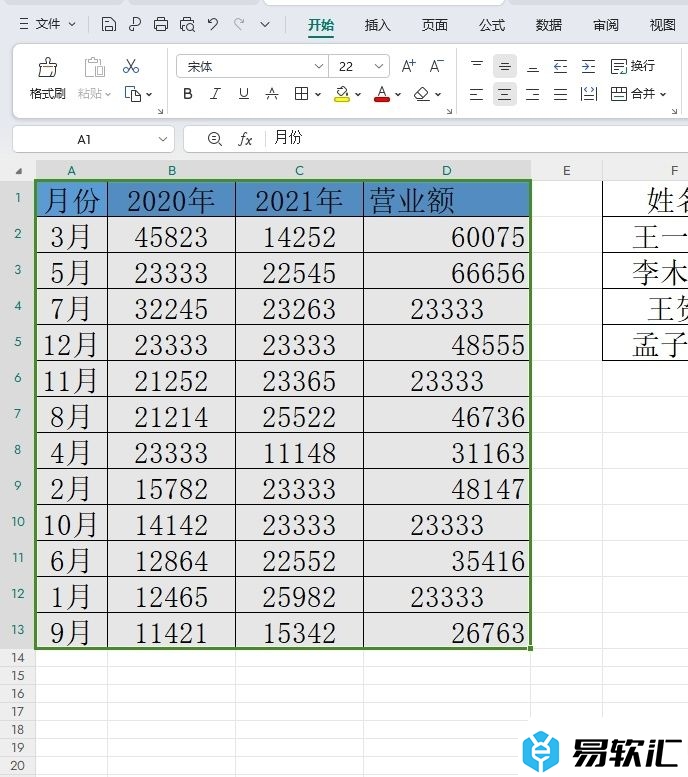Open the font name dropdown (宋体)
This screenshot has width=688, height=777.
[318, 66]
